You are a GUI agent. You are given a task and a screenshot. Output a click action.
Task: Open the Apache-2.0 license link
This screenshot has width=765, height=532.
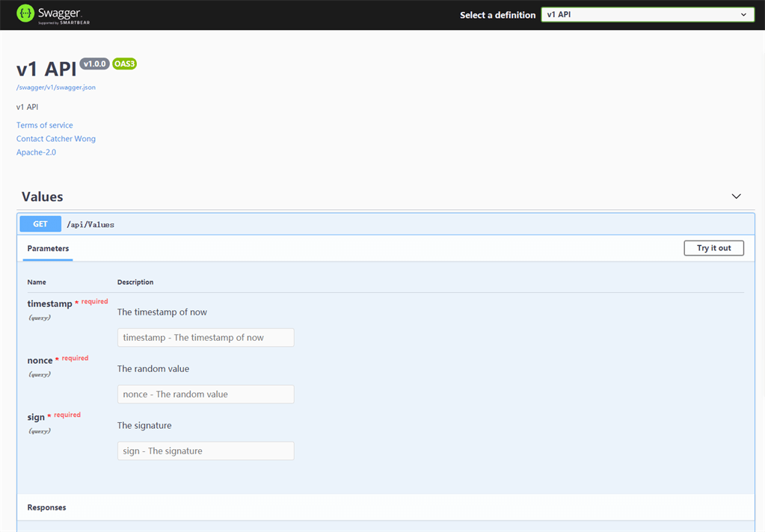pos(36,152)
